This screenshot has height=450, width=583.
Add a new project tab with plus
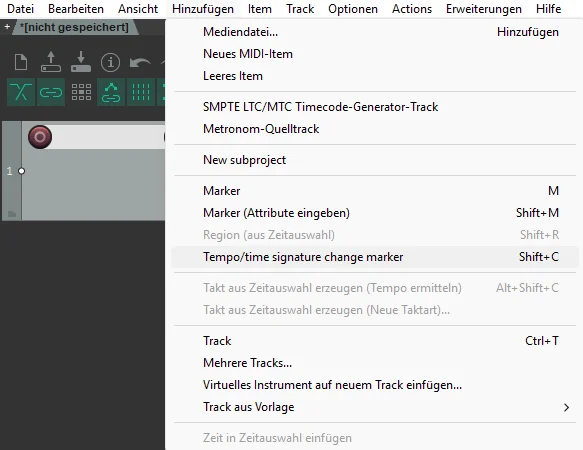click(x=7, y=27)
